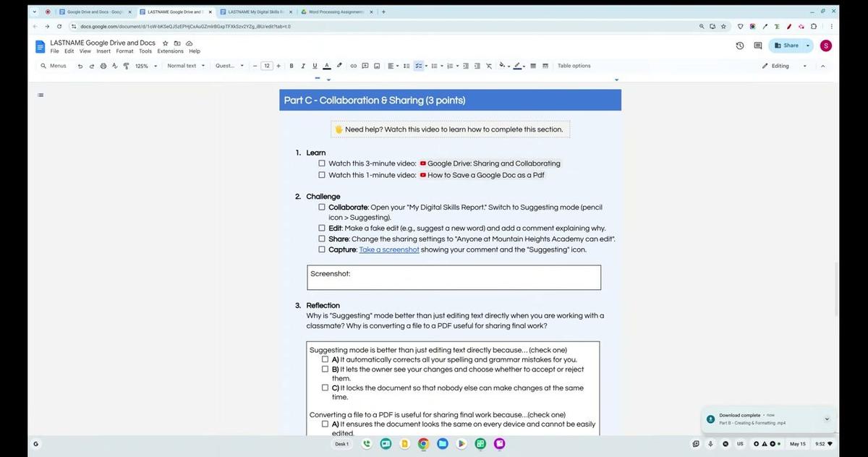Expand the bulleted list options arrow
Image resolution: width=868 pixels, height=457 pixels.
(441, 66)
